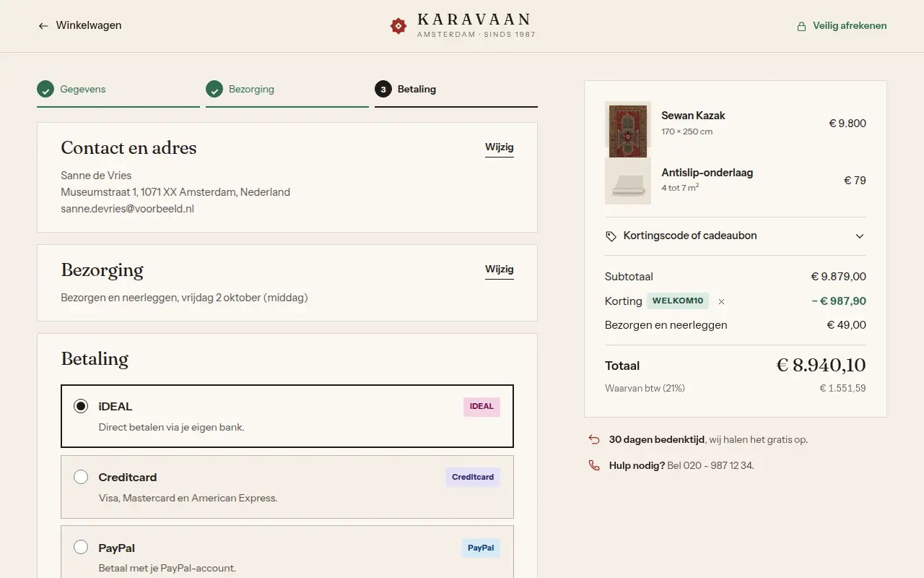This screenshot has width=924, height=578.
Task: Click the Sewan Kazak product name
Action: (x=693, y=116)
